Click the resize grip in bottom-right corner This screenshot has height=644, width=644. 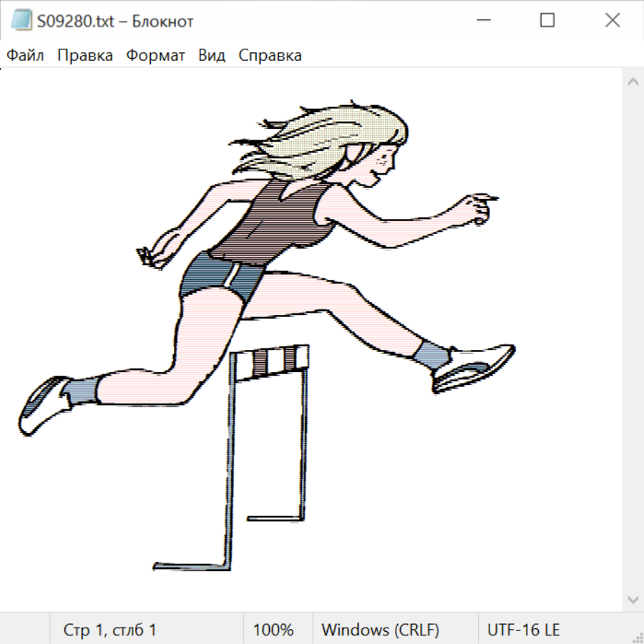(x=637, y=637)
